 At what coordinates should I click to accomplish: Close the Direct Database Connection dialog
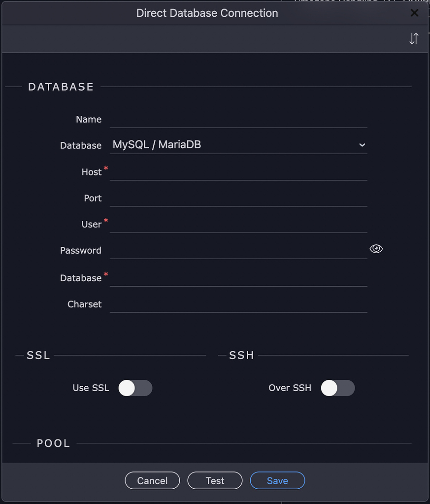414,13
